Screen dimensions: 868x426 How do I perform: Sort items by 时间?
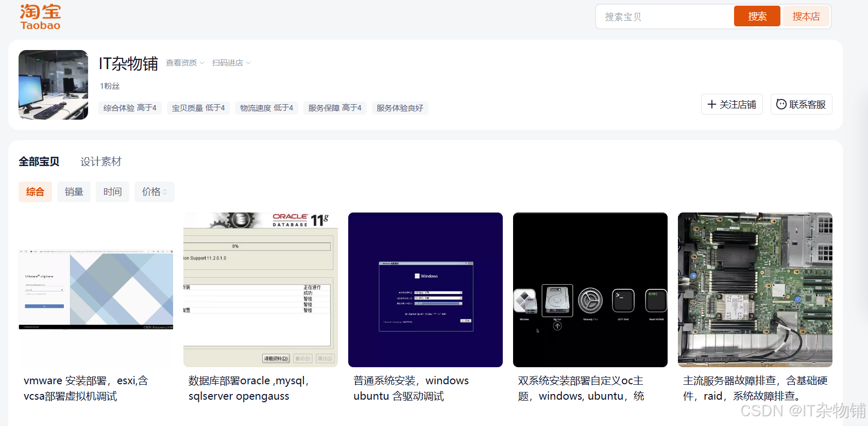[112, 192]
